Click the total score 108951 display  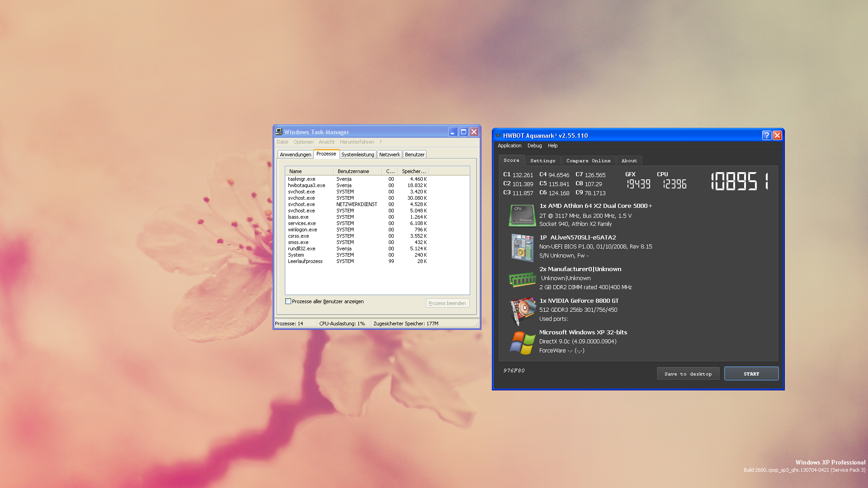tap(740, 181)
